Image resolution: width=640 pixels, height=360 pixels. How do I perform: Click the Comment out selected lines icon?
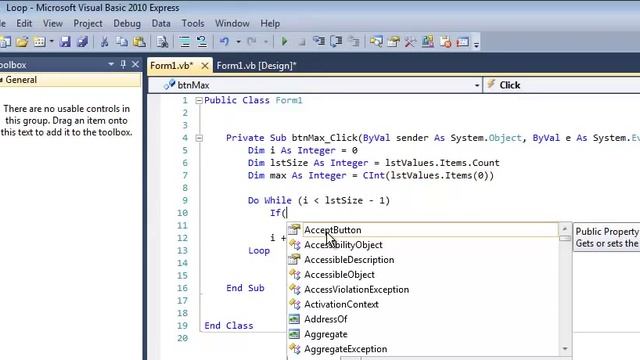point(185,42)
